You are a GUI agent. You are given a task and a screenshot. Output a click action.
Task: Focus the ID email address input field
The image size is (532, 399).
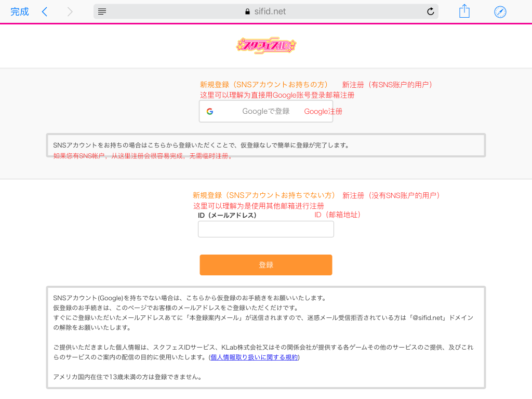[x=266, y=229]
